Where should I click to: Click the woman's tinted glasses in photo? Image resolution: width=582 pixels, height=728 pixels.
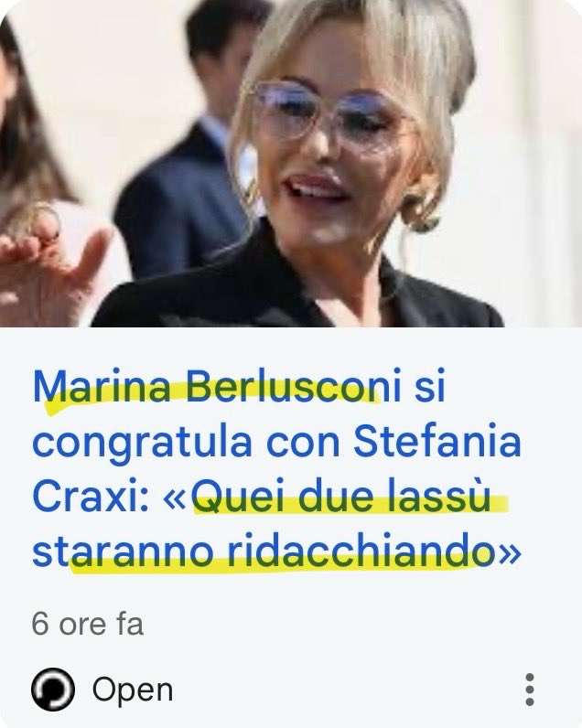[329, 113]
